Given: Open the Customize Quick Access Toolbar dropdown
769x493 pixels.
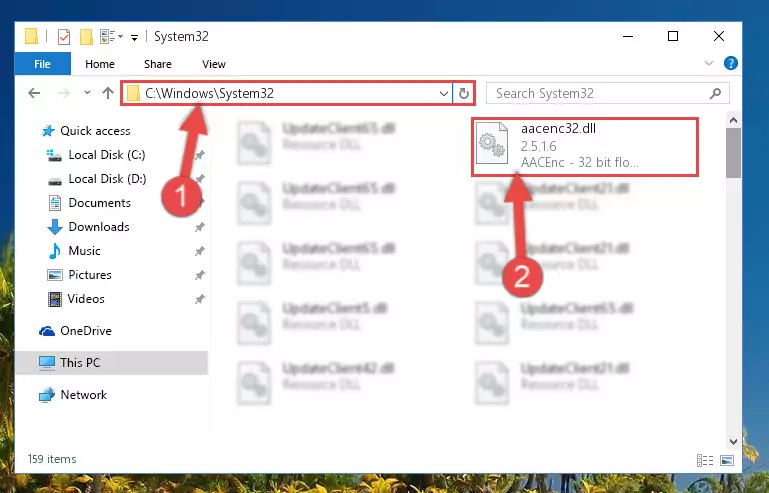Looking at the screenshot, I should (134, 37).
